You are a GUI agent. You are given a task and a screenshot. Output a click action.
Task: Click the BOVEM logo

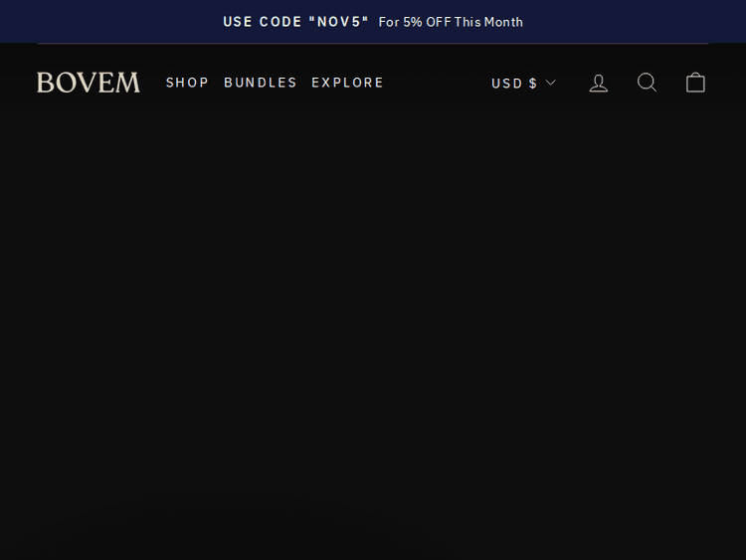point(89,83)
